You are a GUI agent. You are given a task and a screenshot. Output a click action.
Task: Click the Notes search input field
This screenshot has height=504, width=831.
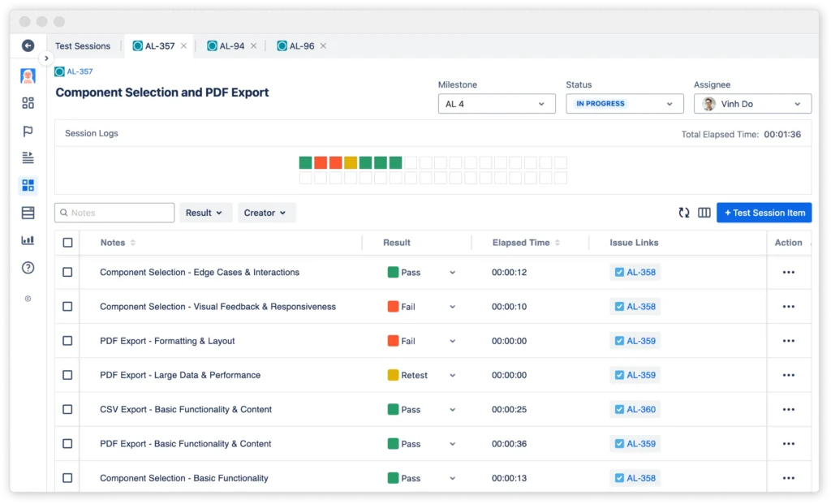click(x=114, y=213)
